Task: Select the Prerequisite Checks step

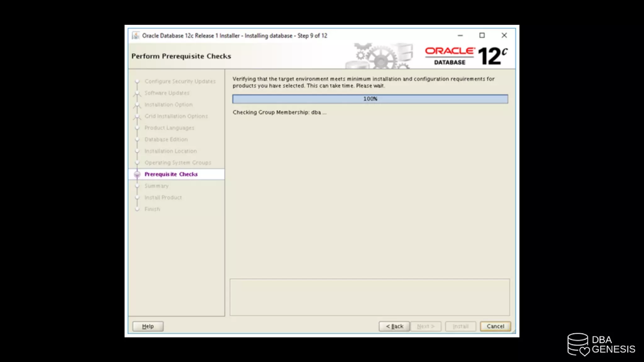Action: pos(171,174)
